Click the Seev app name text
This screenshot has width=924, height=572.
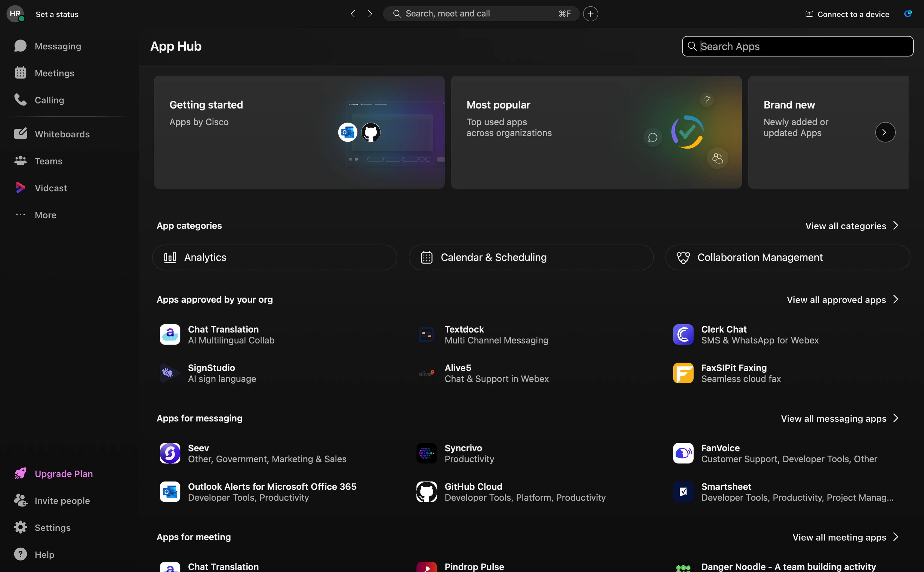pyautogui.click(x=198, y=448)
